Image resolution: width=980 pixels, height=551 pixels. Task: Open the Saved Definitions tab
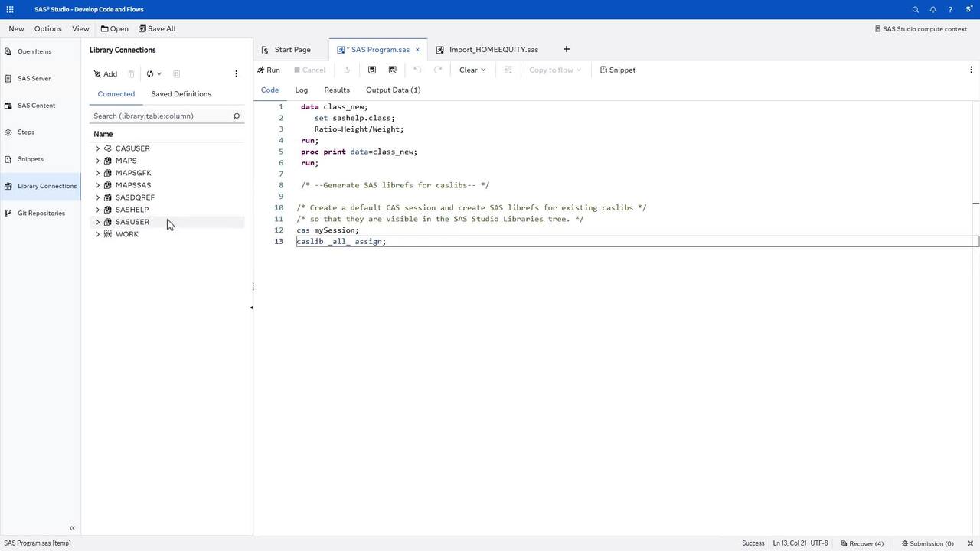[181, 94]
